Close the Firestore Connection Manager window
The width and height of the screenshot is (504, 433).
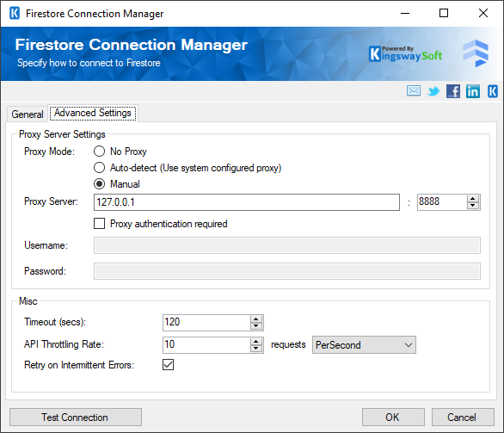click(x=483, y=13)
